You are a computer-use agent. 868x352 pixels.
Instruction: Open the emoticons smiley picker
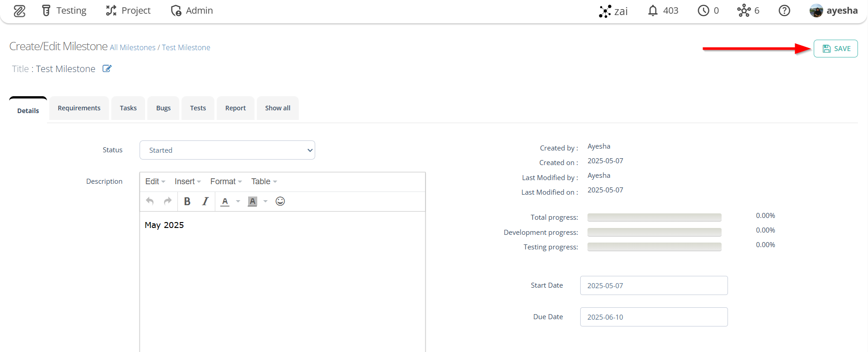pos(280,201)
